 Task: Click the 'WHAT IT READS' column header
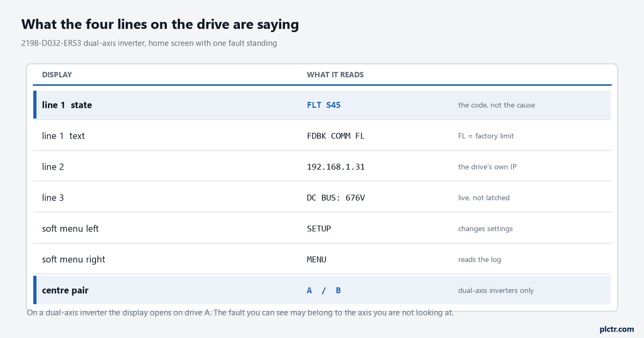point(335,75)
